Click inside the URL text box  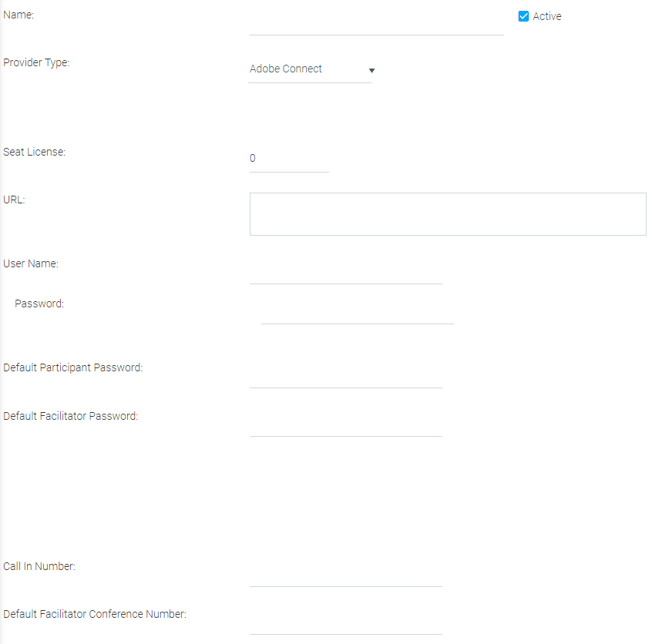coord(447,213)
